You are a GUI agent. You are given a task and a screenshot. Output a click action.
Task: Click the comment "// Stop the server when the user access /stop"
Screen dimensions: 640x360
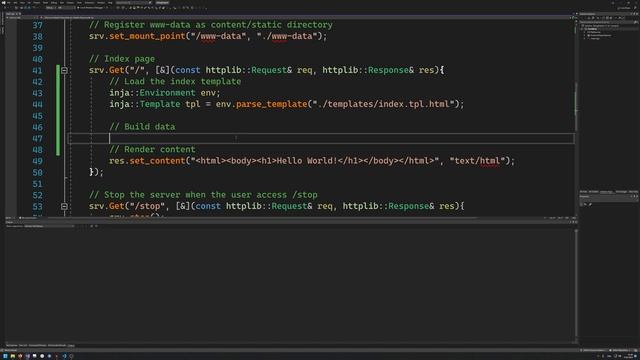tap(203, 195)
